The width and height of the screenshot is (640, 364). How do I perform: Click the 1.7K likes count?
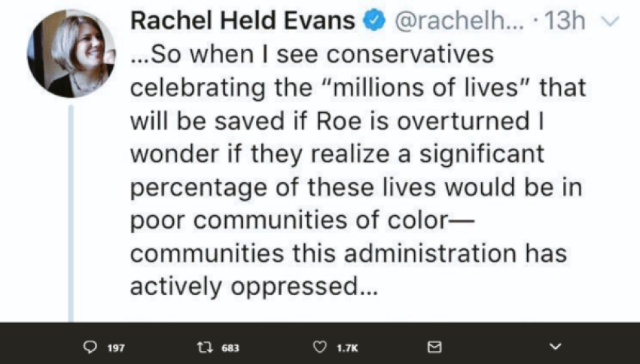[347, 348]
